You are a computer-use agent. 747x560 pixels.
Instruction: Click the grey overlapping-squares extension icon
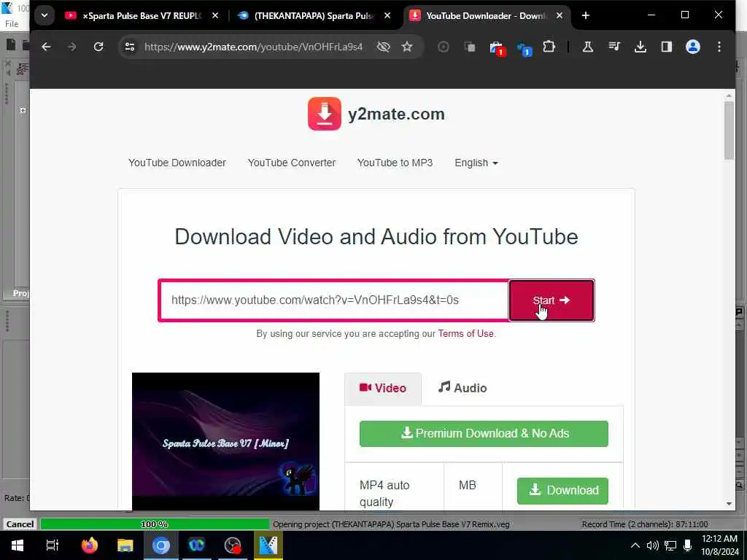(470, 47)
